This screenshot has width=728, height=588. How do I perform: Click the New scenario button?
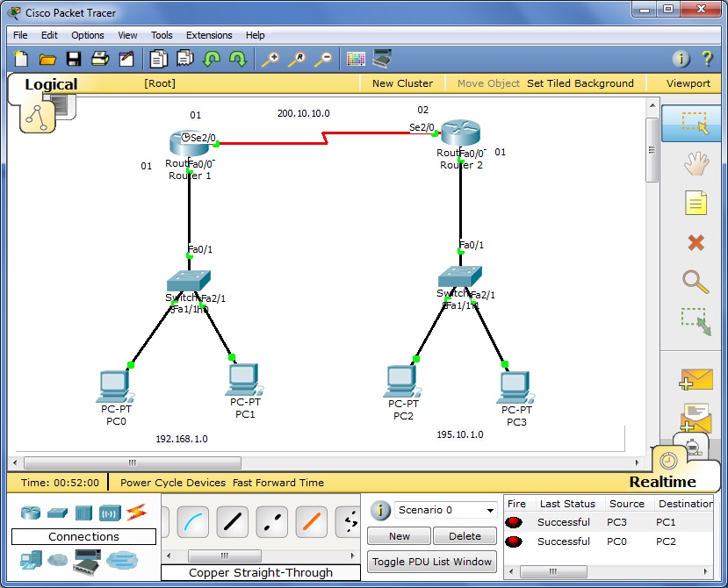(399, 536)
